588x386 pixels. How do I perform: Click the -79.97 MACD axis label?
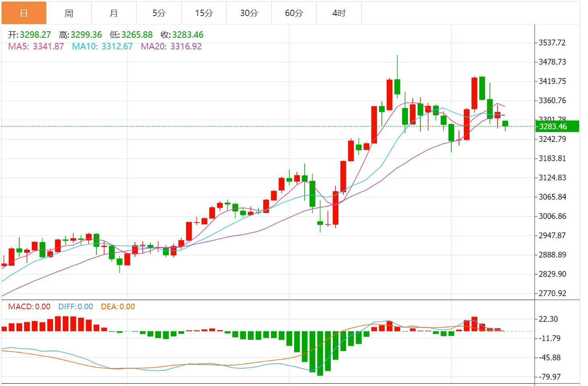click(549, 377)
